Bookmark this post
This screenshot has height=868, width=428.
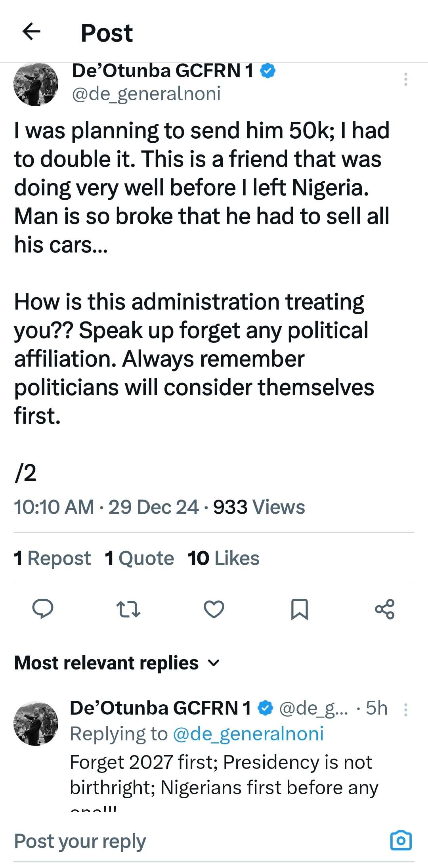tap(299, 609)
